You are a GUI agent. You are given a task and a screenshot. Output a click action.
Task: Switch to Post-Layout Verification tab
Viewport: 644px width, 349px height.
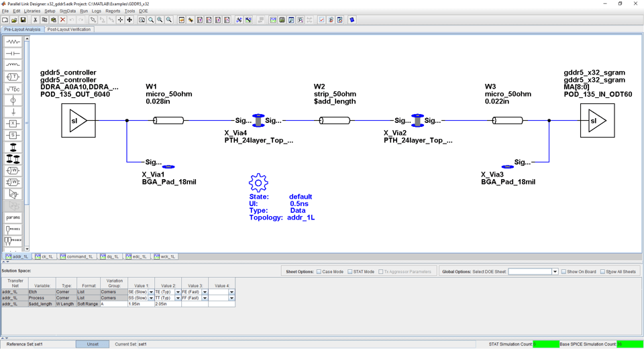tap(69, 30)
